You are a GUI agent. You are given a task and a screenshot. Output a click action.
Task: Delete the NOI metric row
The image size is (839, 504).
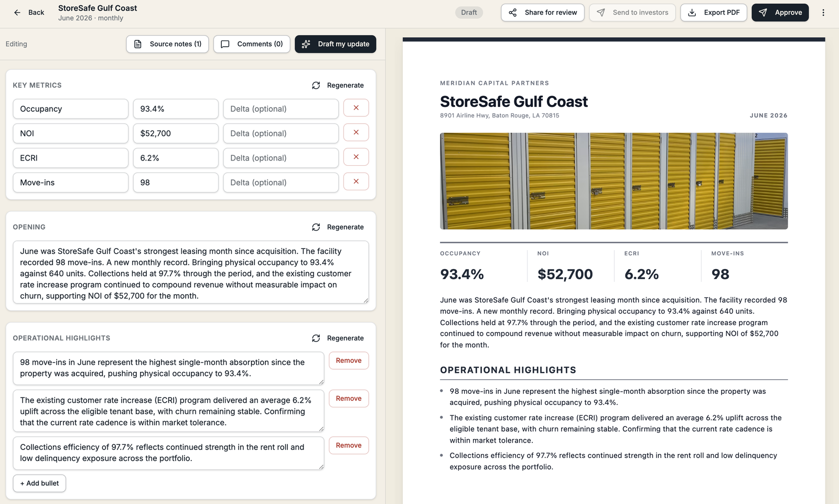(356, 133)
